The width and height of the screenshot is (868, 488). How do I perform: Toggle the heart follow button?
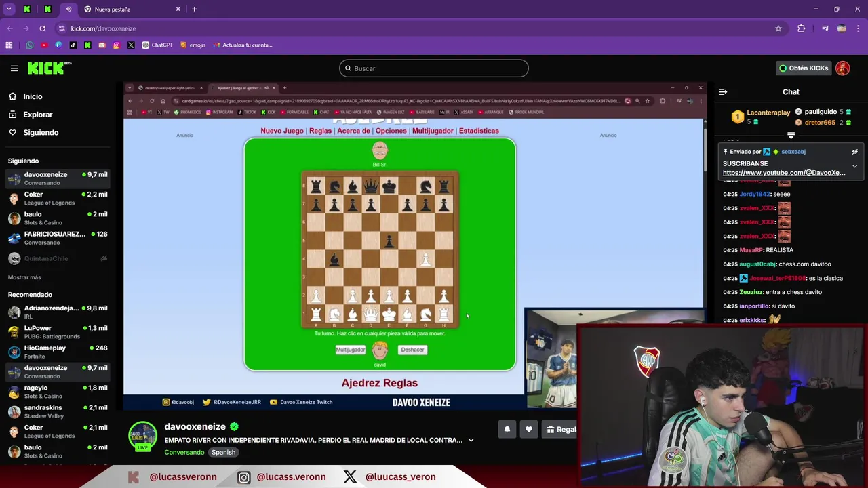(x=529, y=429)
